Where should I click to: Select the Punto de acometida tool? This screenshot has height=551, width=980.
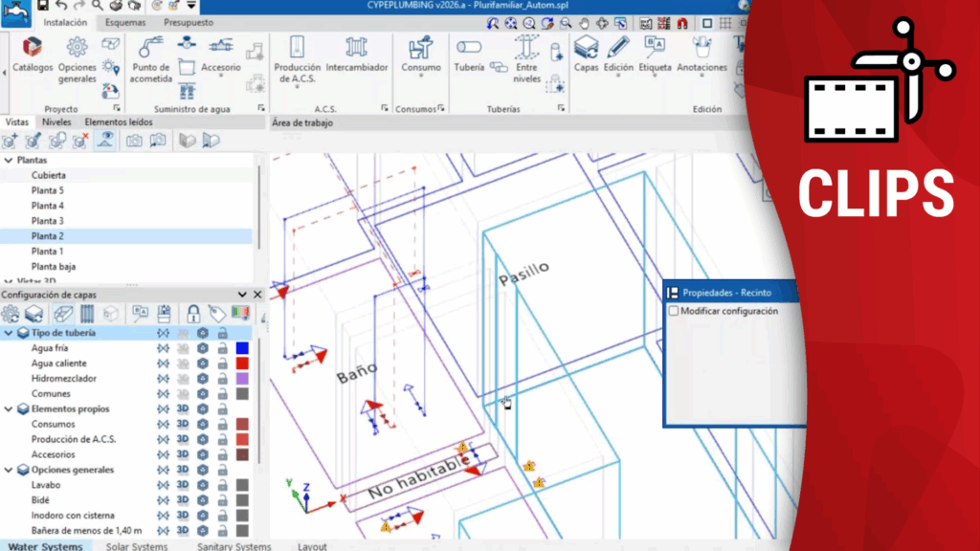[151, 57]
